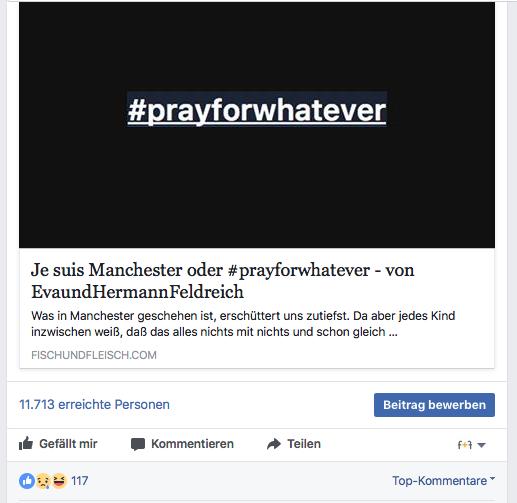517x503 pixels.
Task: Open the post-as identity dropdown arrow
Action: (481, 445)
